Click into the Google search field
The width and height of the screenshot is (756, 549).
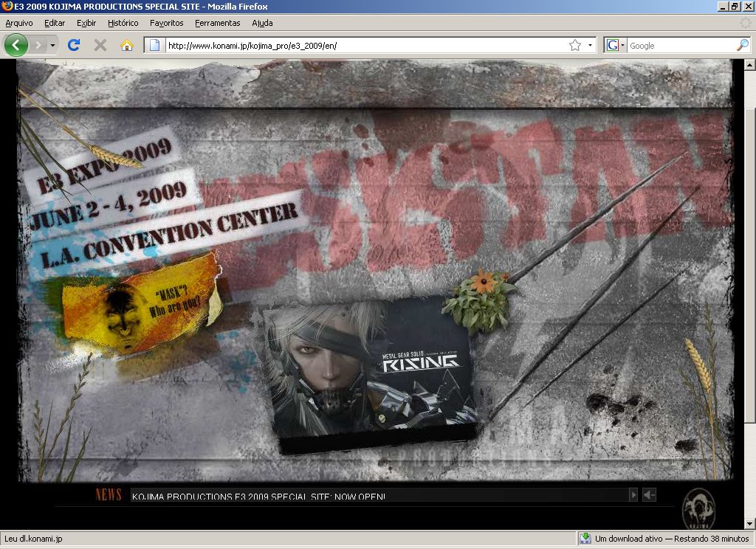679,45
